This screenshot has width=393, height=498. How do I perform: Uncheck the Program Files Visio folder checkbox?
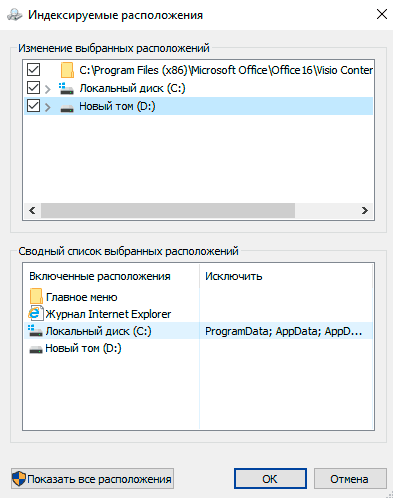34,70
